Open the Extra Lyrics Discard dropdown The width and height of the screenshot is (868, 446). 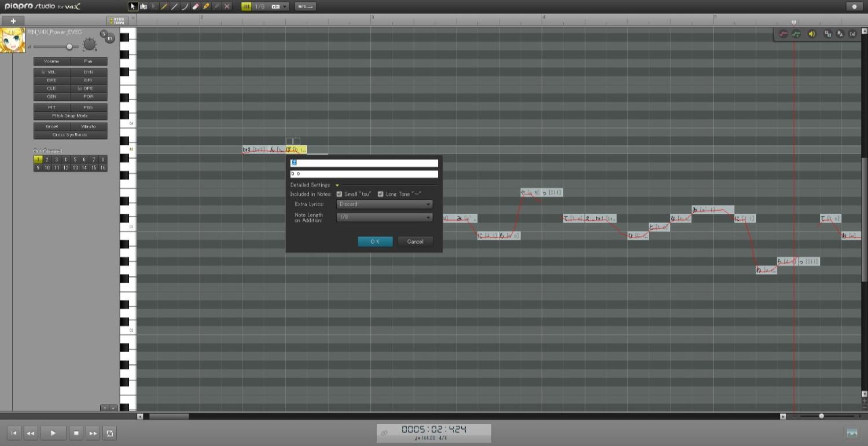click(384, 204)
